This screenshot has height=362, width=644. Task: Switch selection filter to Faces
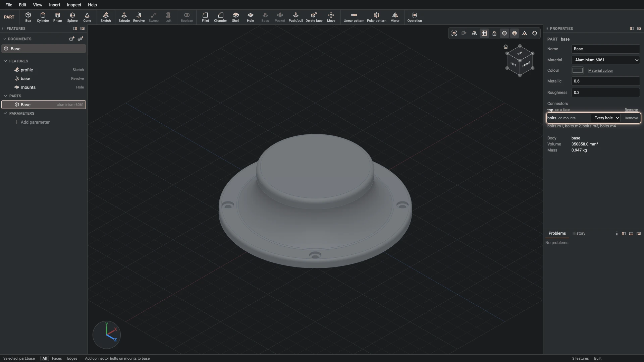tap(57, 358)
